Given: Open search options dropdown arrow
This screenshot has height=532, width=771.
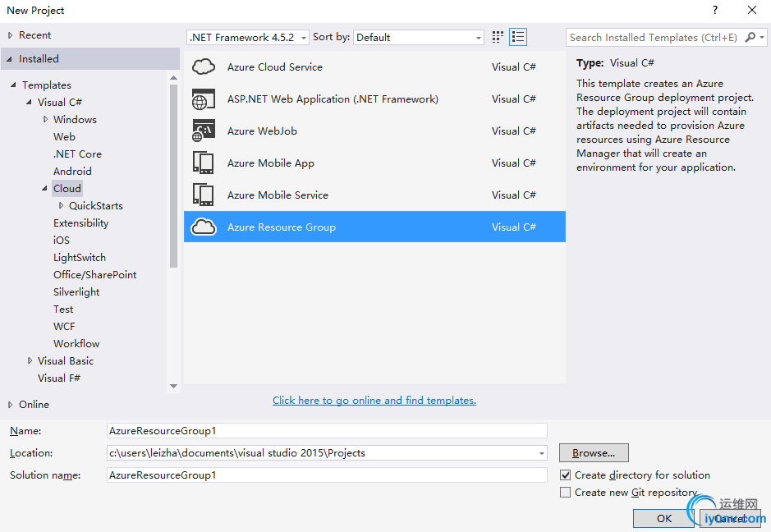Looking at the screenshot, I should pos(762,38).
